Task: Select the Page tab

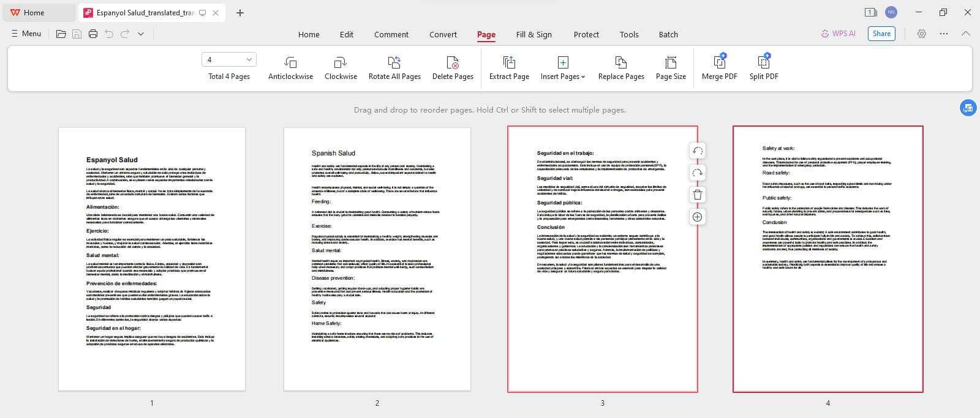Action: click(486, 34)
